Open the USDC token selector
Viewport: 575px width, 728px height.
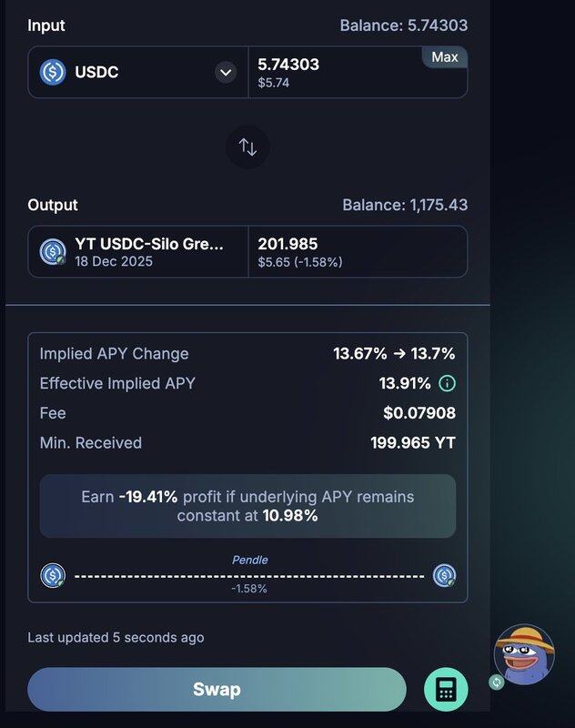click(138, 72)
